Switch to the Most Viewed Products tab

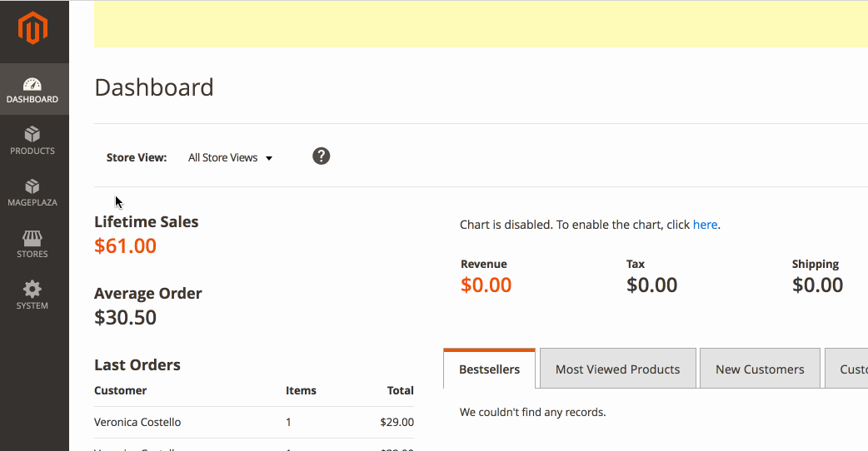(x=618, y=369)
